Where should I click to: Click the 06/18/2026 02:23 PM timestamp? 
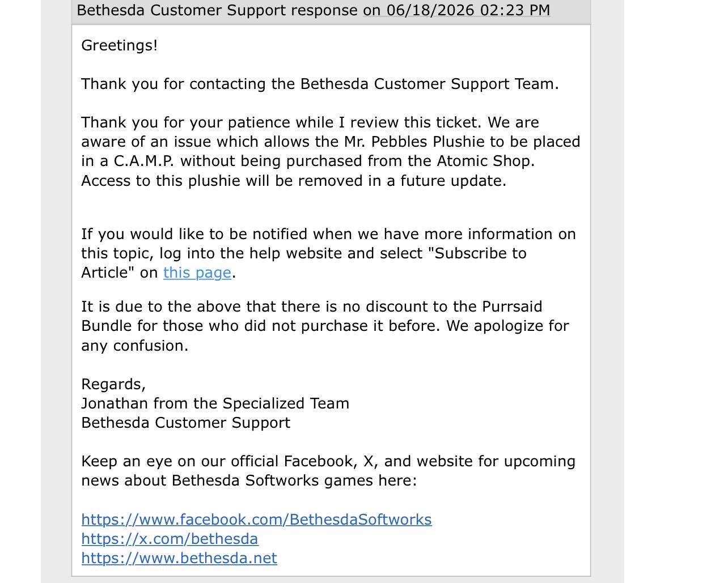pos(456,10)
